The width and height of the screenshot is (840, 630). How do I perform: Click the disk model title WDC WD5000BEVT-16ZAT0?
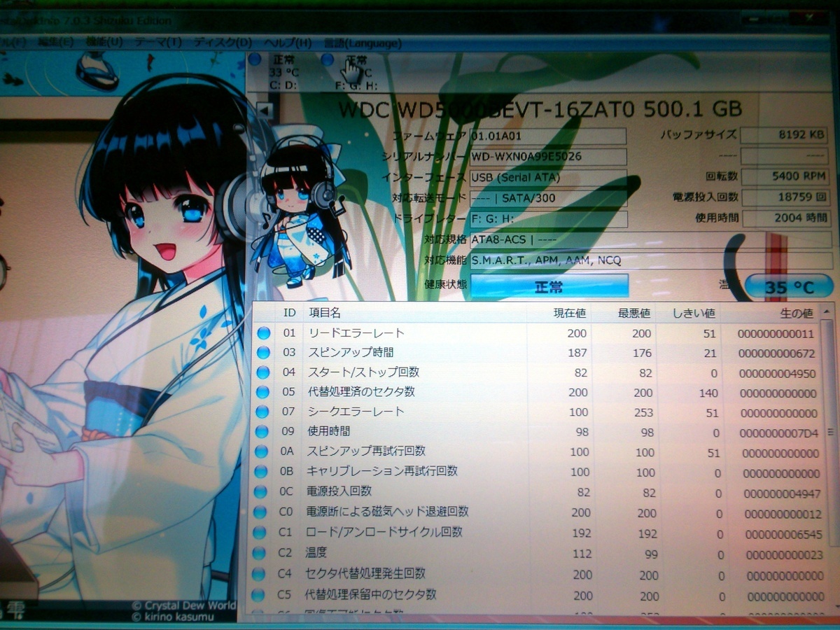tap(538, 108)
